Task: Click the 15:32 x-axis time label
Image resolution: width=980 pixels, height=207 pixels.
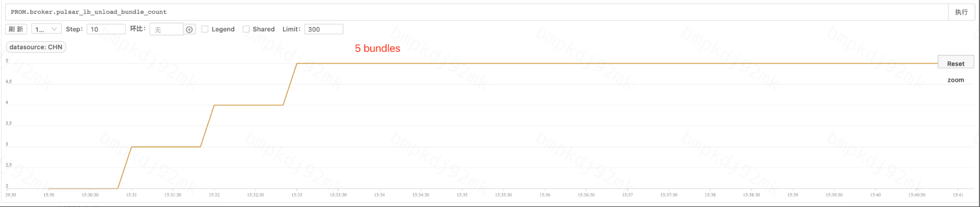Action: [x=214, y=195]
